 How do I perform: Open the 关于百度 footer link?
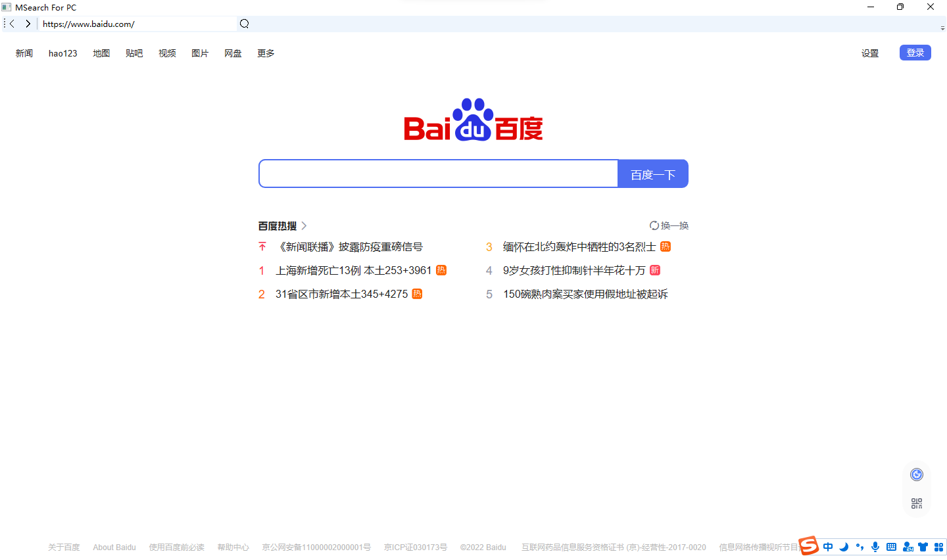coord(64,547)
